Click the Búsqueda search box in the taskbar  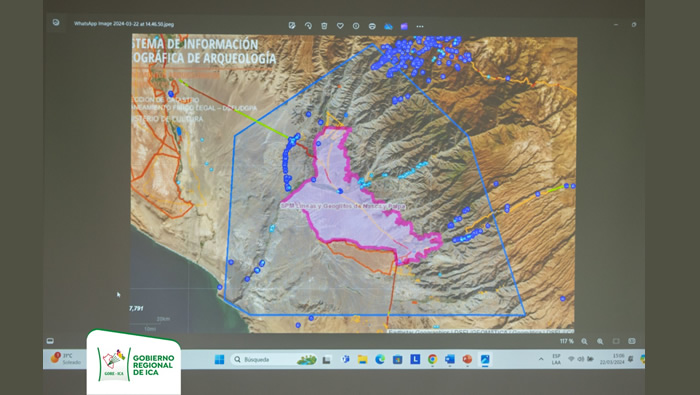274,359
